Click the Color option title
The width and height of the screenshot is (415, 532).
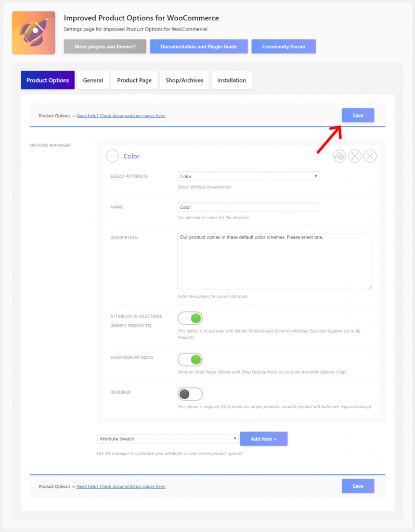point(132,156)
